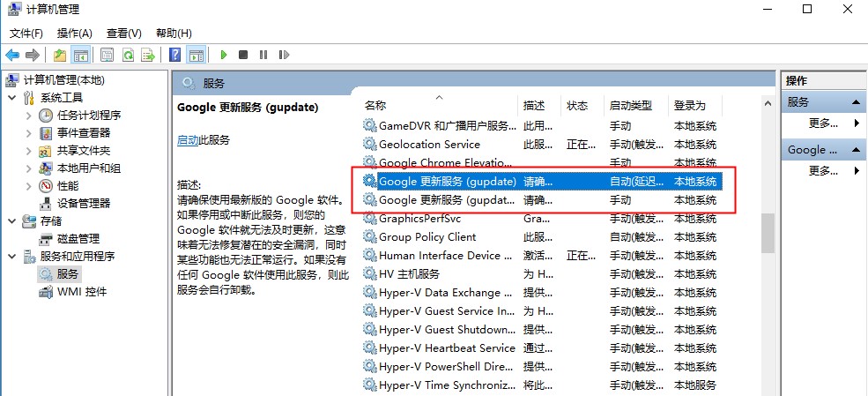Select Hyper-V PowerShell Direct service row
Screen dimensions: 868x396
tap(543, 367)
